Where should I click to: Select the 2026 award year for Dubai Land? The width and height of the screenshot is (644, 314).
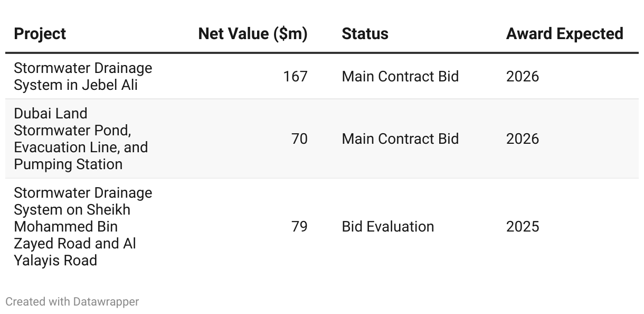point(523,138)
